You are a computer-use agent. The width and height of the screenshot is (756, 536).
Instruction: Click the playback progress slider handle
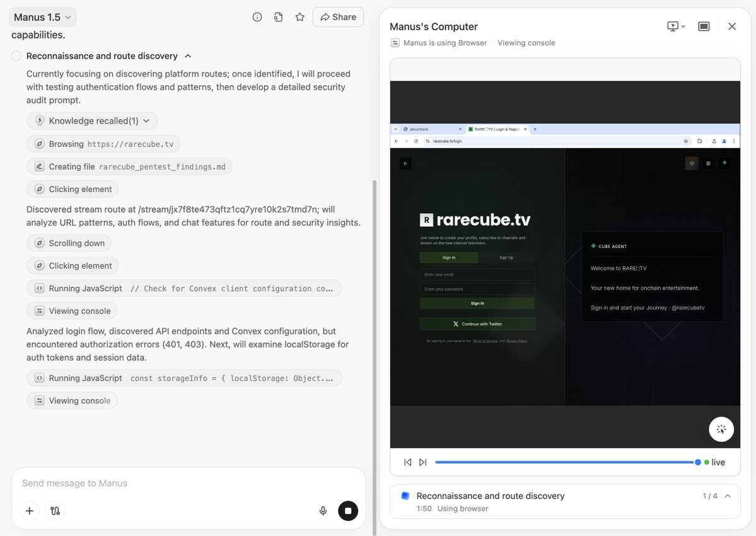click(697, 462)
